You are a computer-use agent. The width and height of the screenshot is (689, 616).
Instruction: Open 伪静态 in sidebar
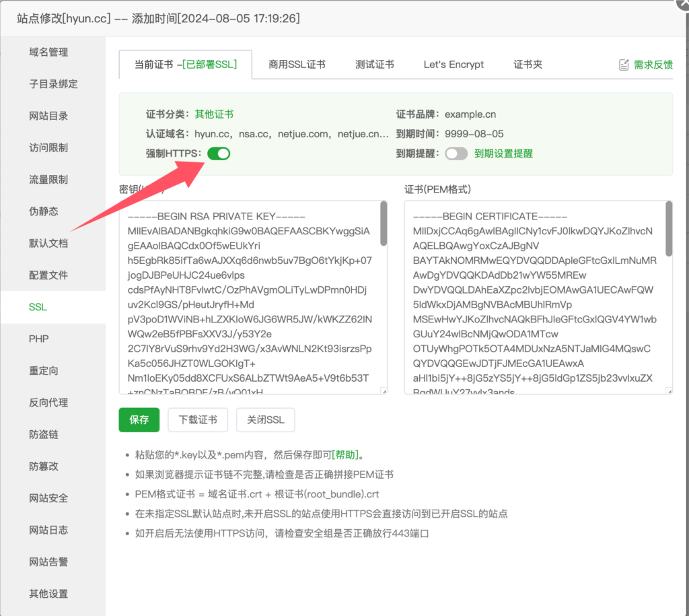coord(44,211)
